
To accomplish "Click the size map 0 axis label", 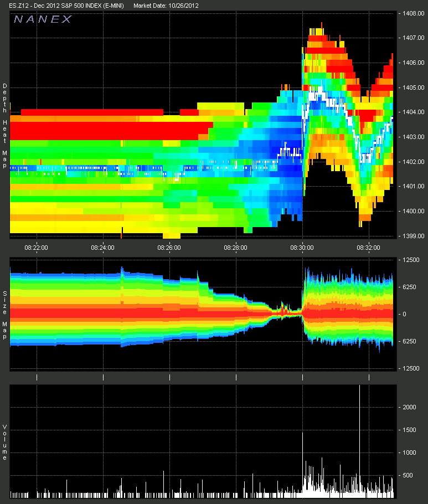I will (x=405, y=314).
